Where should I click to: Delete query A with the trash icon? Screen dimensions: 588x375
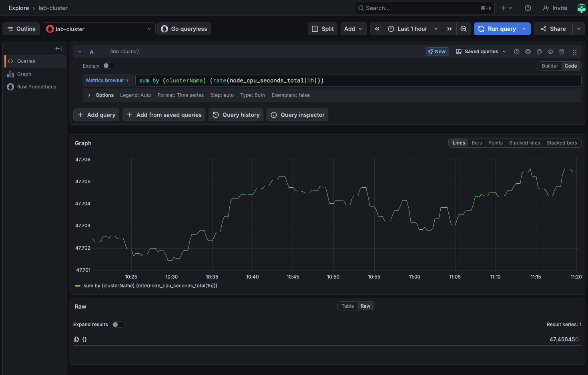[x=562, y=52]
